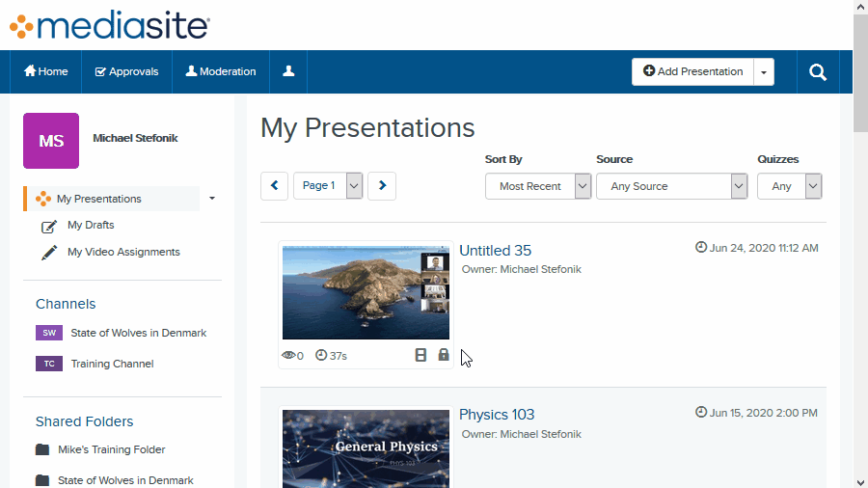Open the Approvals page
The width and height of the screenshot is (868, 488).
[x=126, y=71]
